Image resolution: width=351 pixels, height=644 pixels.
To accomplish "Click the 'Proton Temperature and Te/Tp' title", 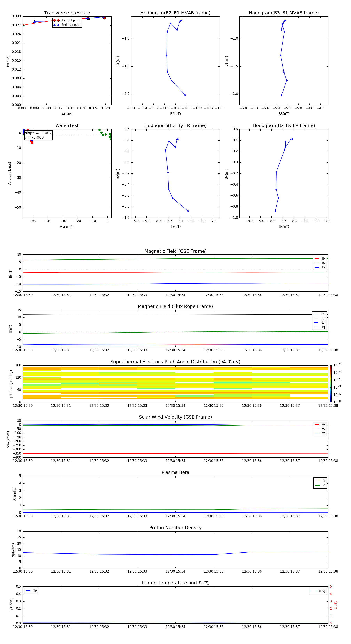I will click(x=175, y=583).
